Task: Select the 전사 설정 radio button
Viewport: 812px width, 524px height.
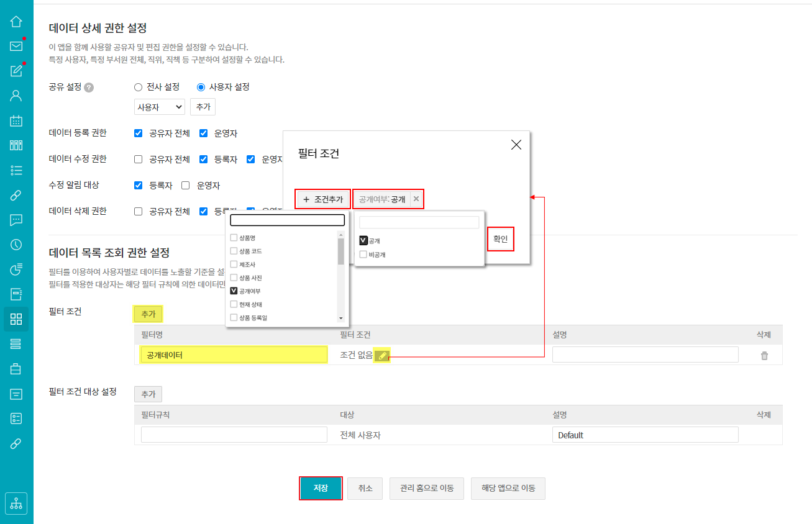Action: pos(139,87)
